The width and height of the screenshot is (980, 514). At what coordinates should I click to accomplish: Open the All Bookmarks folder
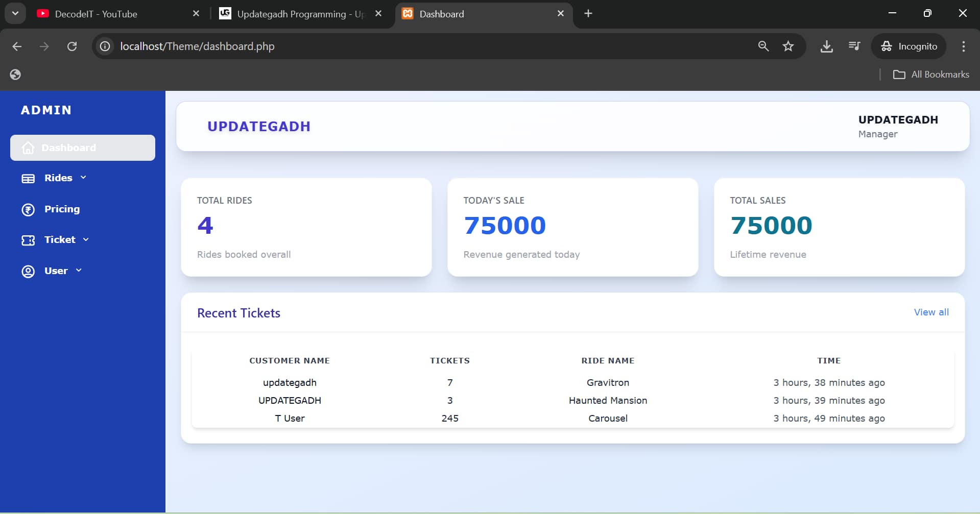click(930, 75)
